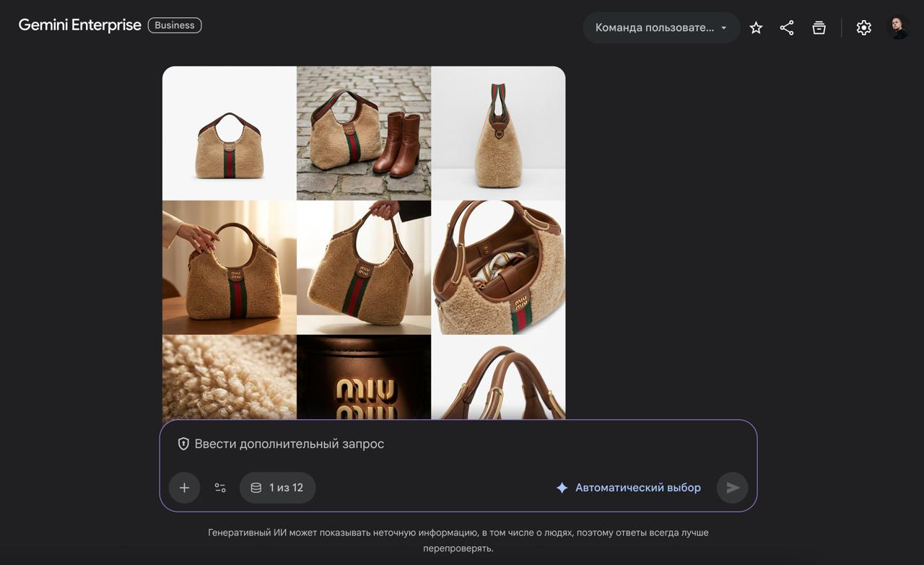924x565 pixels.
Task: Click the plus attach button
Action: (184, 488)
